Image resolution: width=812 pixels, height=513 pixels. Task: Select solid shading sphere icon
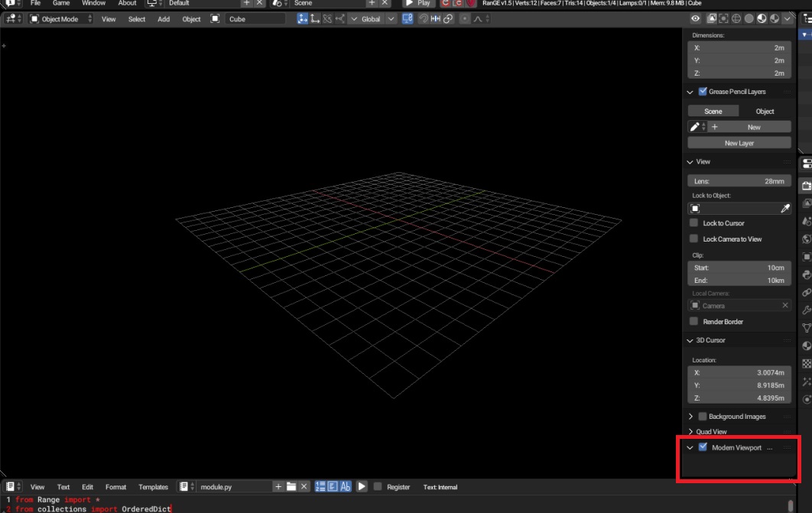(749, 18)
